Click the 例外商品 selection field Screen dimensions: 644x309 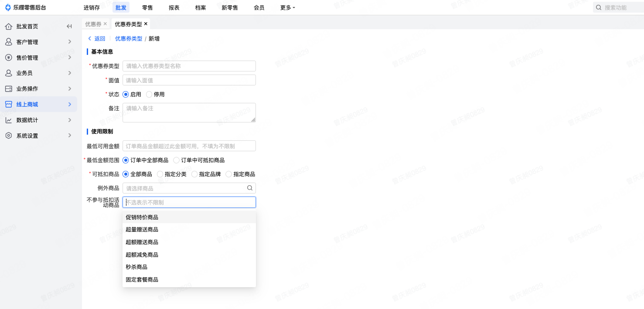point(189,188)
